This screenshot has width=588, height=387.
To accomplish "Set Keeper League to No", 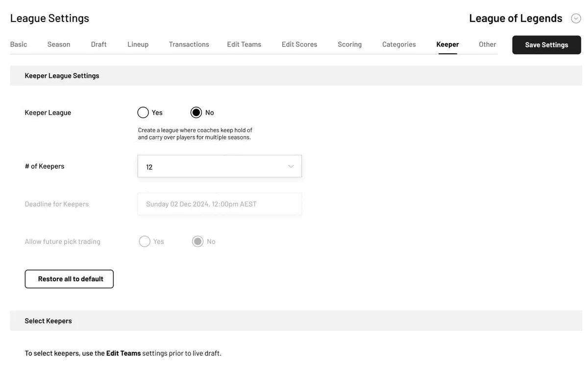I will pyautogui.click(x=196, y=113).
